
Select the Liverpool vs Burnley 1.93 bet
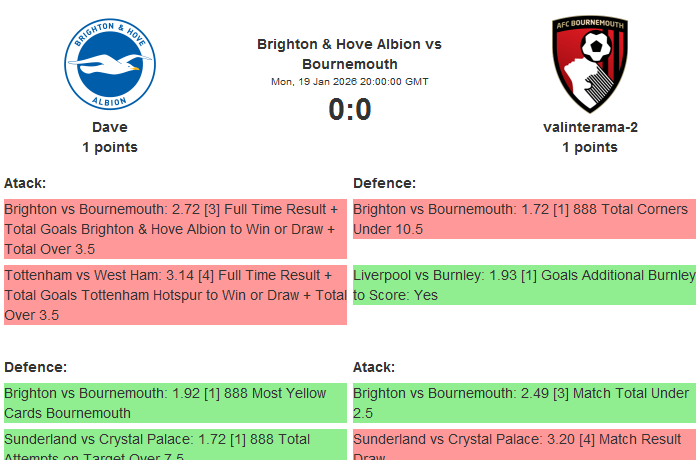(524, 285)
